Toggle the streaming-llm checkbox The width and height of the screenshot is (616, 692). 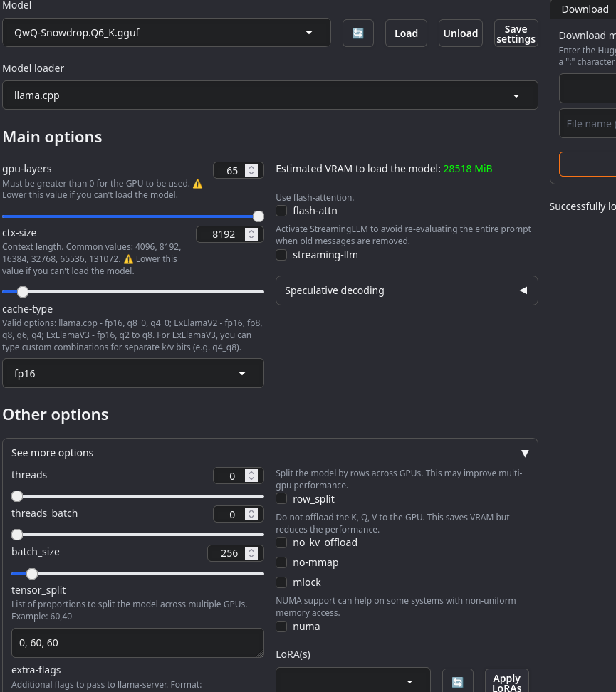pos(281,255)
